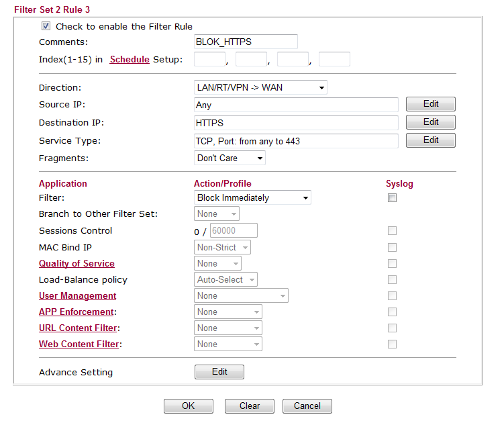Open URL Content Filter link
Image resolution: width=504 pixels, height=421 pixels.
pyautogui.click(x=79, y=328)
